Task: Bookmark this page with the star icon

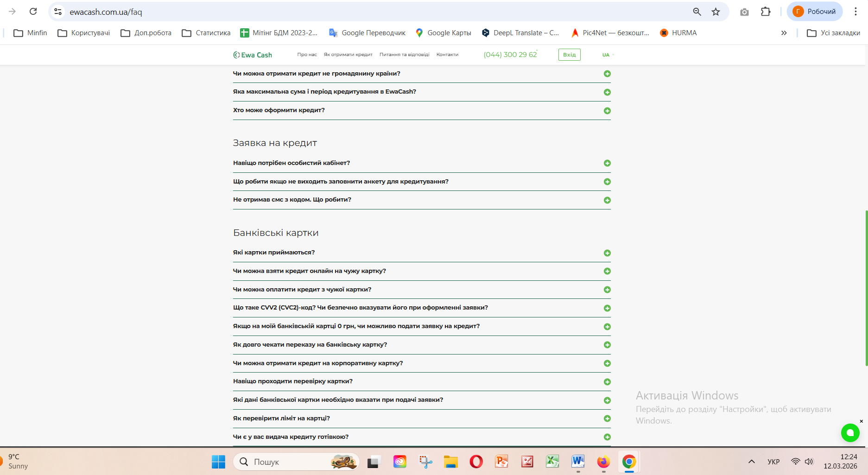Action: click(716, 12)
